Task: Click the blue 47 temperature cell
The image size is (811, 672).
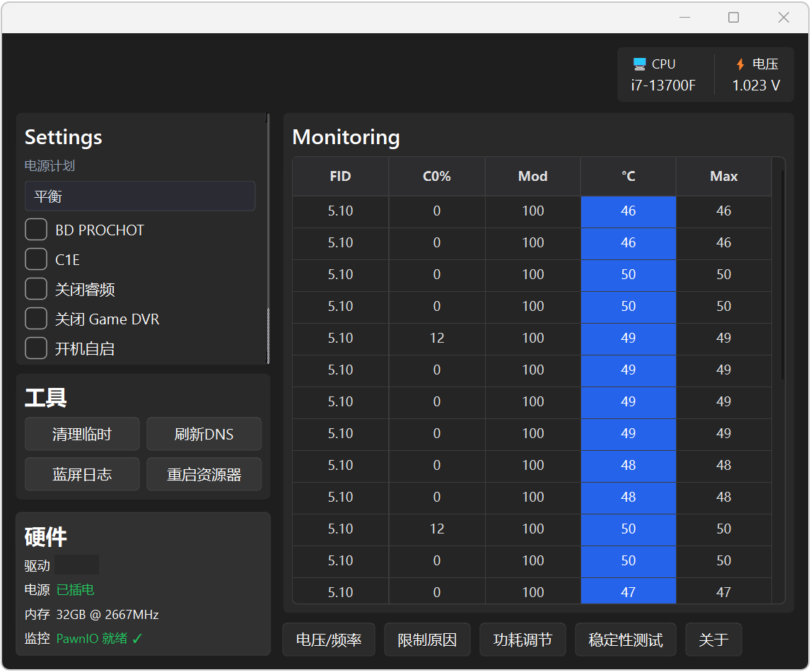Action: pos(629,591)
